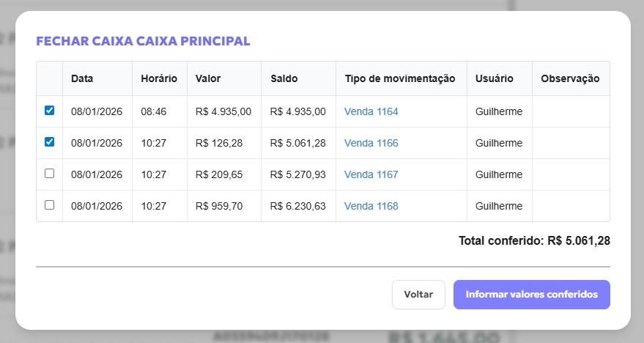Open the Venda 1167 link

(371, 174)
